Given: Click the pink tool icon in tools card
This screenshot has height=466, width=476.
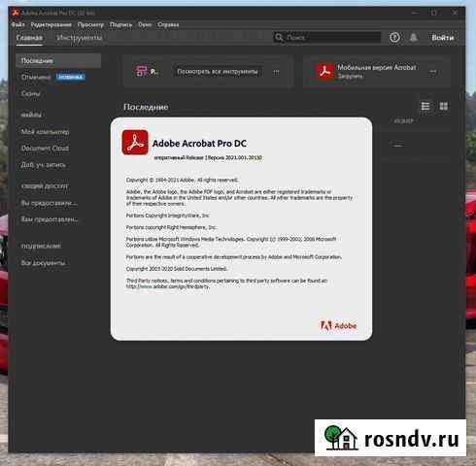Looking at the screenshot, I should point(141,71).
